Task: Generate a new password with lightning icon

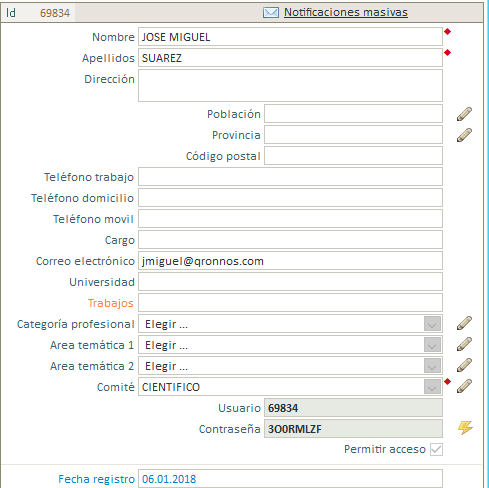Action: (x=465, y=428)
